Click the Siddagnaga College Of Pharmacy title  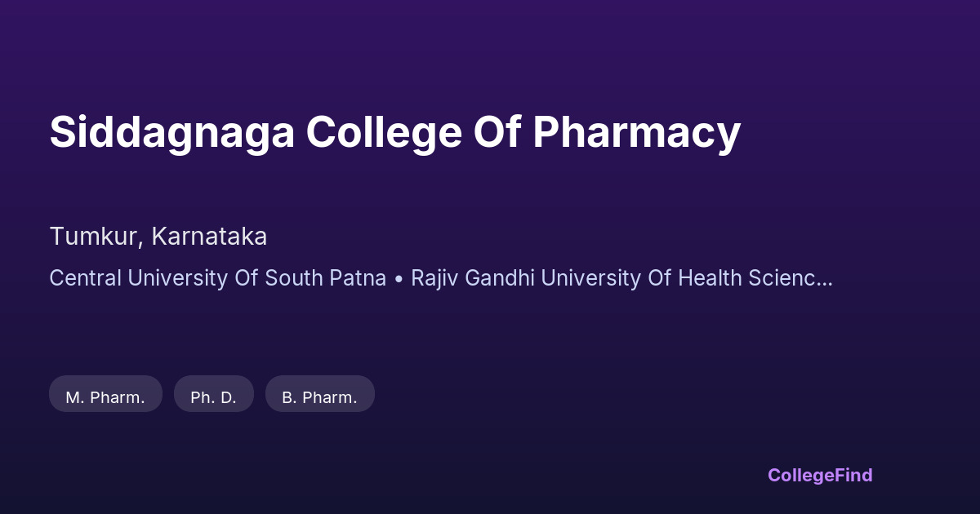395,131
